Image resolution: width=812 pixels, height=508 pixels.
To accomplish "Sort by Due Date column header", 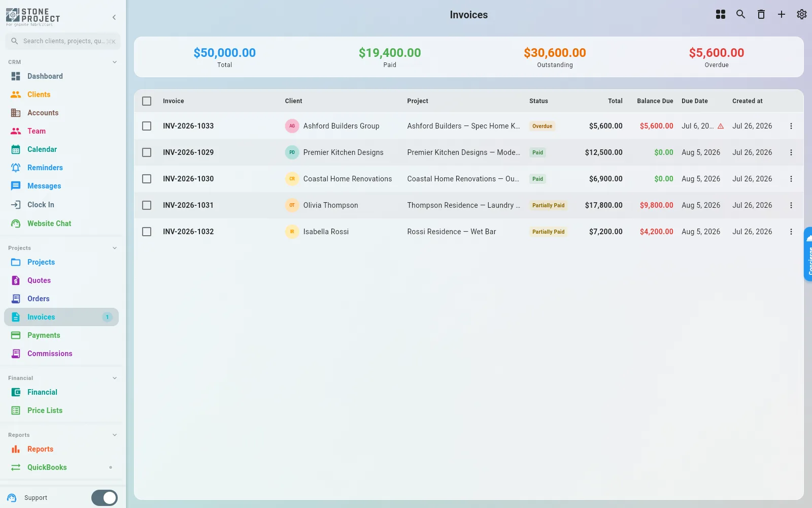I will click(694, 101).
